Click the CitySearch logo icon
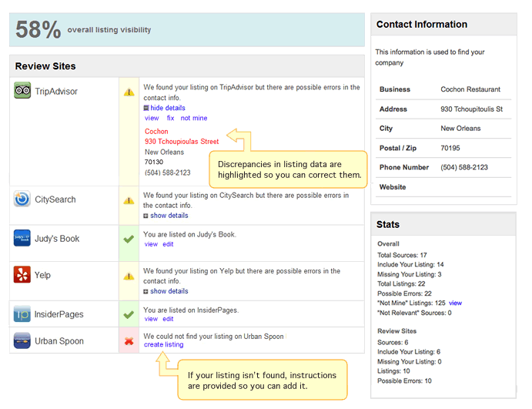 coord(22,199)
